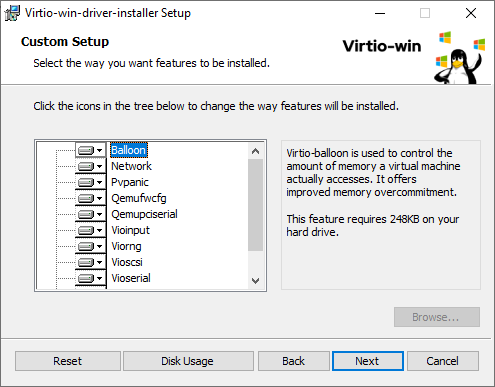Click the Qemufwcfg feature drive icon

coord(90,198)
